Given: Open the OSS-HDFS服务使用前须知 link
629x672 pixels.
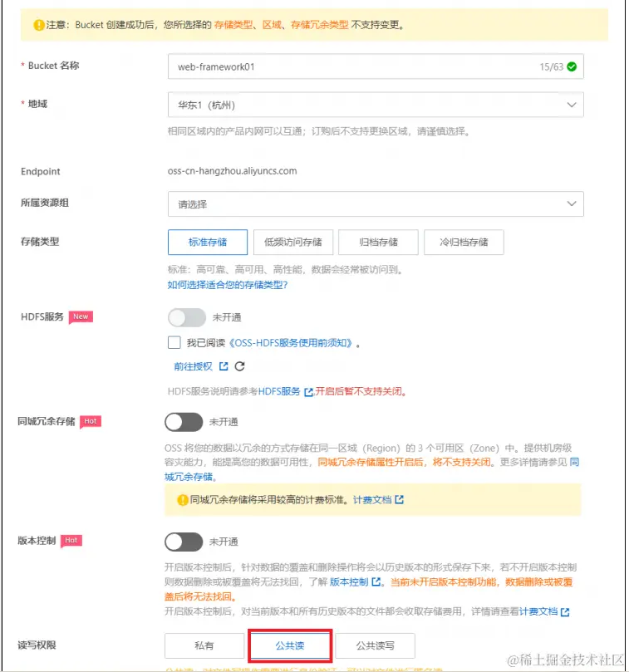Looking at the screenshot, I should click(291, 343).
